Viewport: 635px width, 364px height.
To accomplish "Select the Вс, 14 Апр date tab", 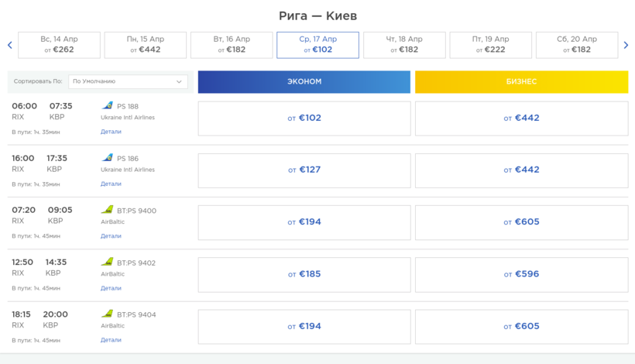I will (59, 45).
